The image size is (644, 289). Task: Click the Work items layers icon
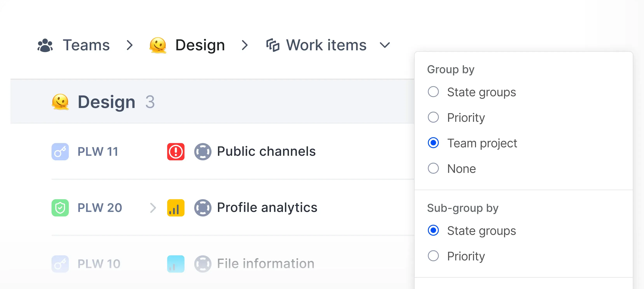click(x=272, y=45)
